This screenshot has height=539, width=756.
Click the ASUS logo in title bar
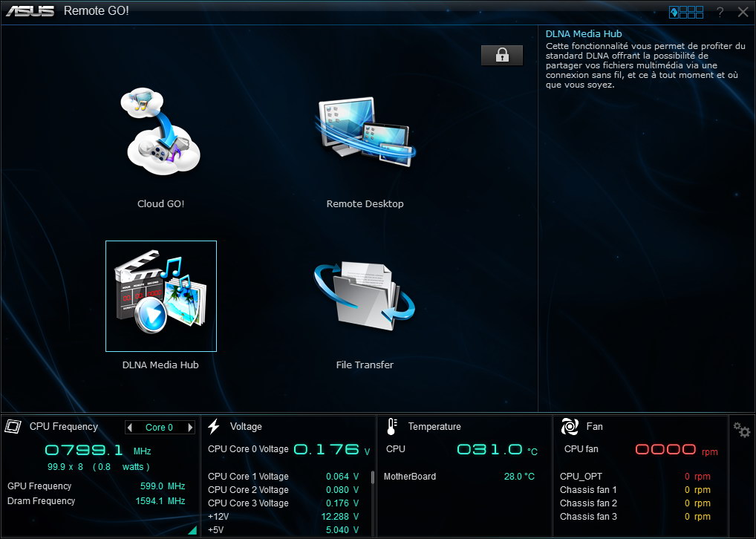pyautogui.click(x=30, y=11)
